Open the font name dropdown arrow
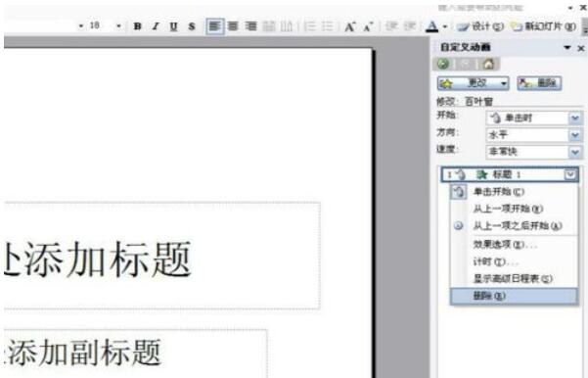Viewport: 588px width, 378px height. pos(81,26)
